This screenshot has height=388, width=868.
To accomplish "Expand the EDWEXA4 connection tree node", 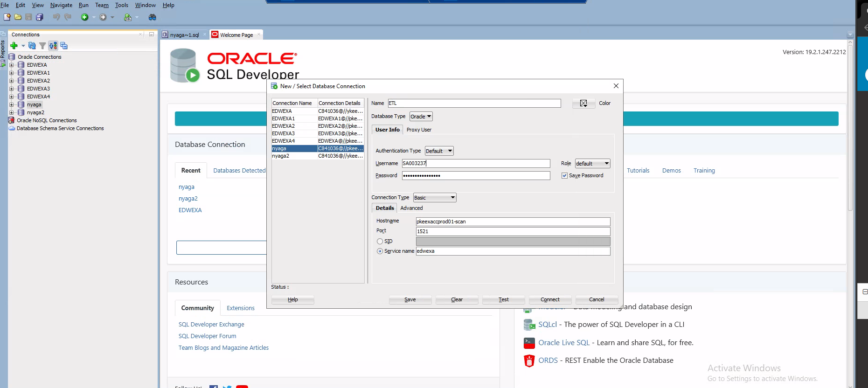I will pos(12,97).
